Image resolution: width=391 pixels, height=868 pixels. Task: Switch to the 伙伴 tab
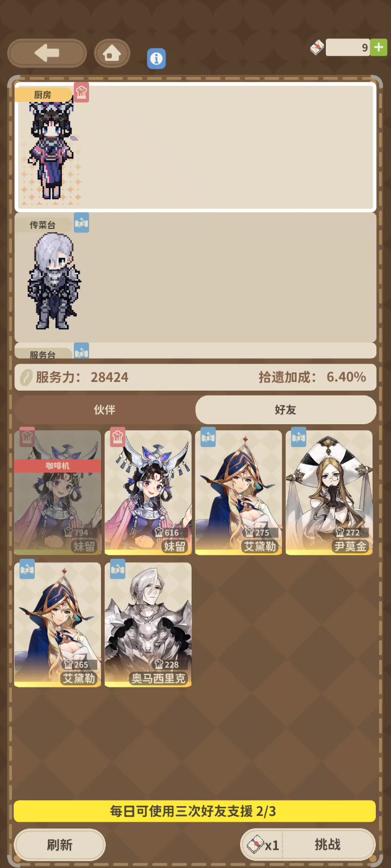coord(104,410)
